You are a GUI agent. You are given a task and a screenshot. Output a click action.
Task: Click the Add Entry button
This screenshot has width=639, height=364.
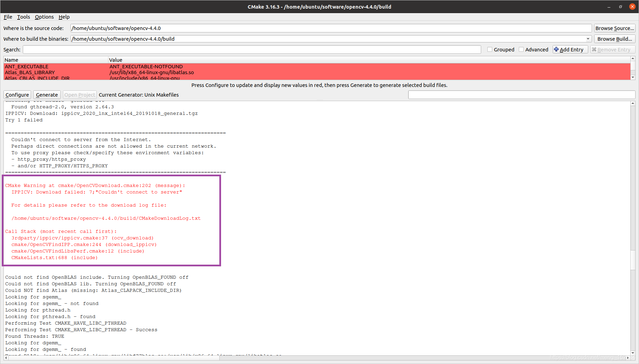[570, 50]
